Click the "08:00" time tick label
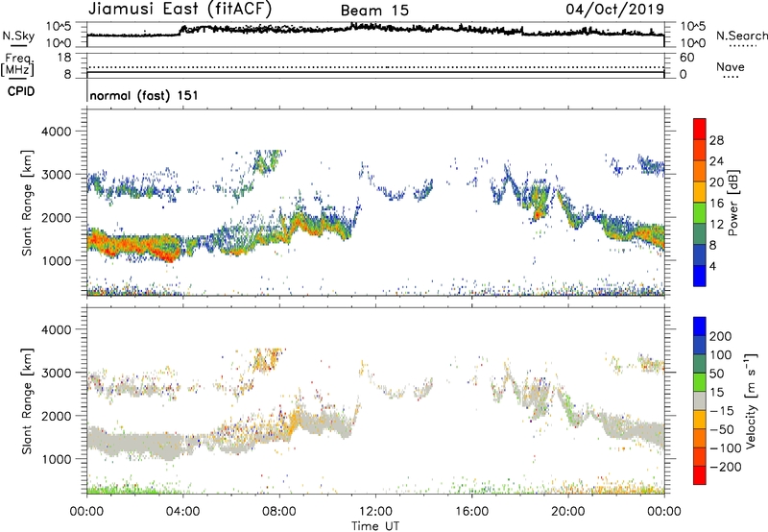The image size is (768, 532). [279, 512]
